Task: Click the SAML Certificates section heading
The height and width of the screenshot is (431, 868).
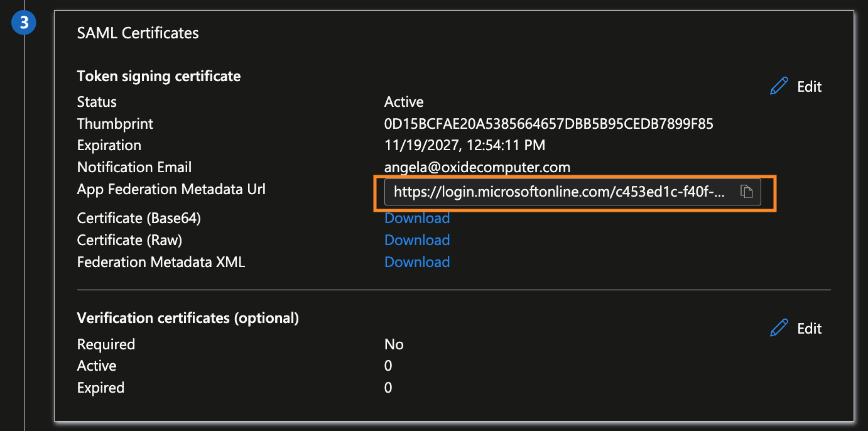Action: tap(138, 33)
